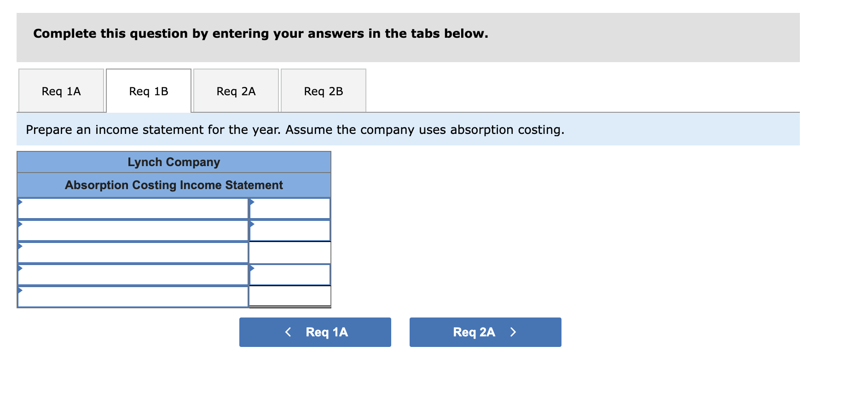Click the Absorption Costing Income Statement header
868x404 pixels.
(174, 185)
